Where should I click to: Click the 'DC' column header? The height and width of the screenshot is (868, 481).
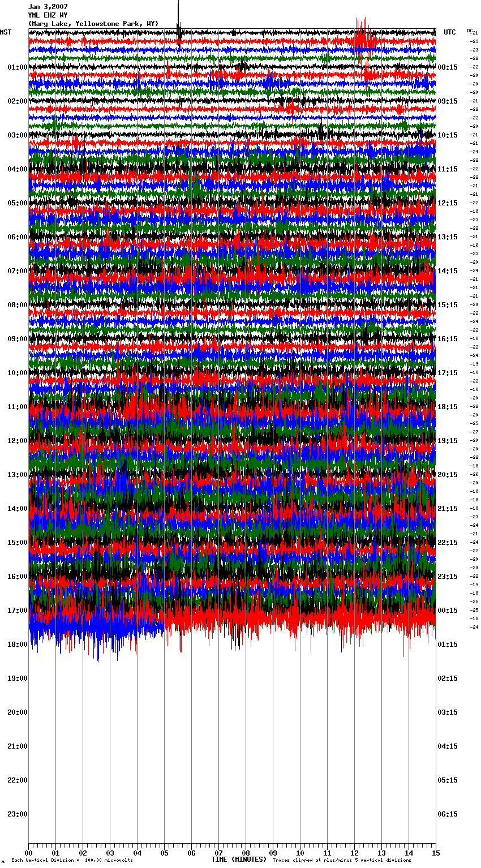(470, 31)
